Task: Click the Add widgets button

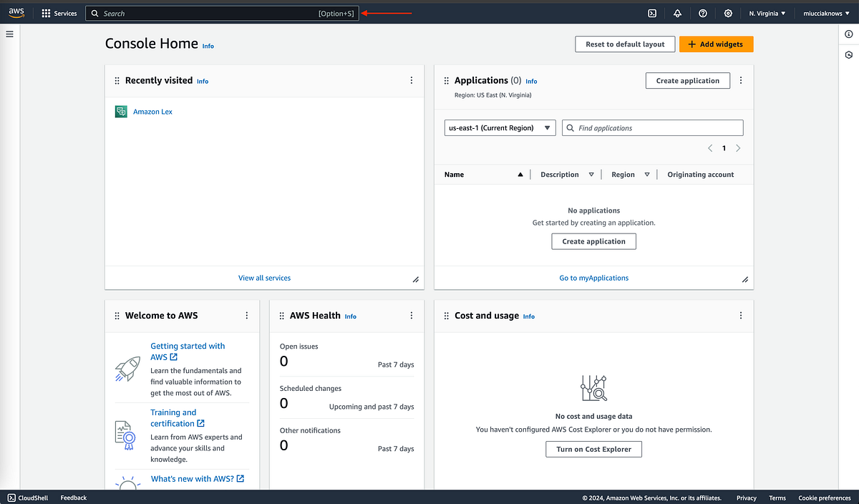Action: point(716,44)
